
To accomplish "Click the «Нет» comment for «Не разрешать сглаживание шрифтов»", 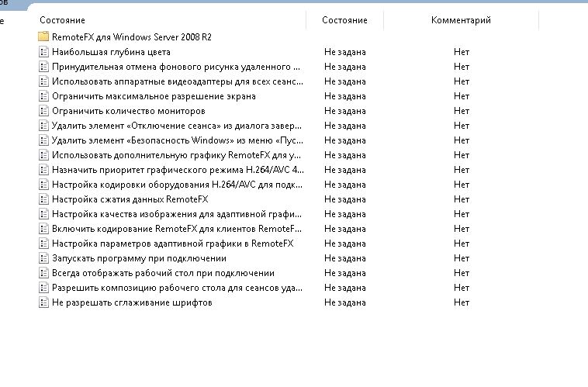I will coord(462,302).
